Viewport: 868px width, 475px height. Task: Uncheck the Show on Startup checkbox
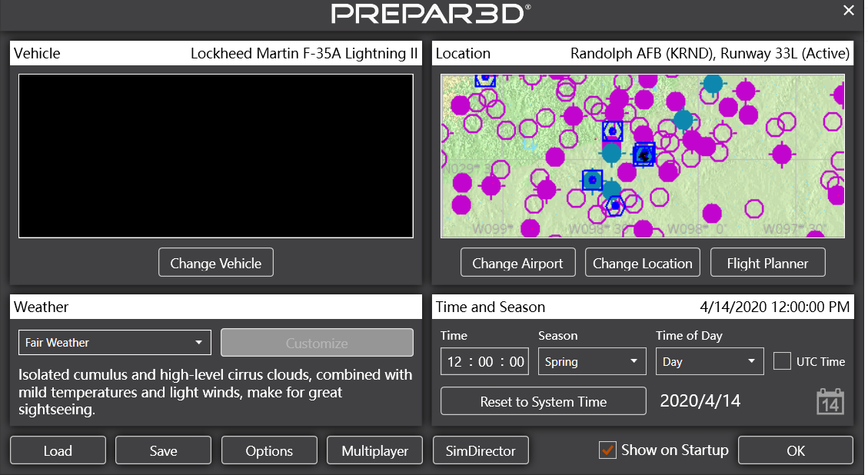pyautogui.click(x=608, y=450)
